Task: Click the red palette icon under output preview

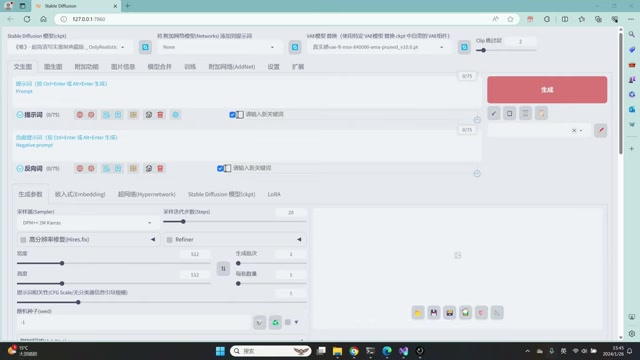Action: pyautogui.click(x=481, y=313)
